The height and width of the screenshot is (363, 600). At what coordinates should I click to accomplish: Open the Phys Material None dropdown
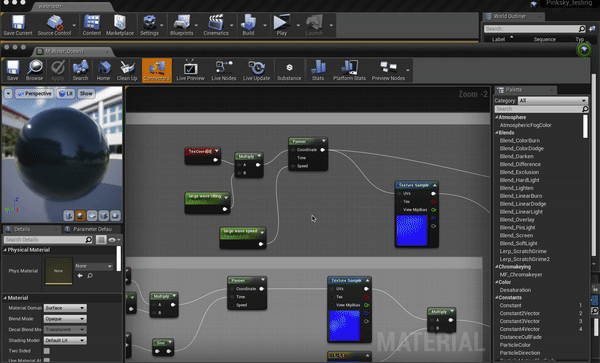94,266
